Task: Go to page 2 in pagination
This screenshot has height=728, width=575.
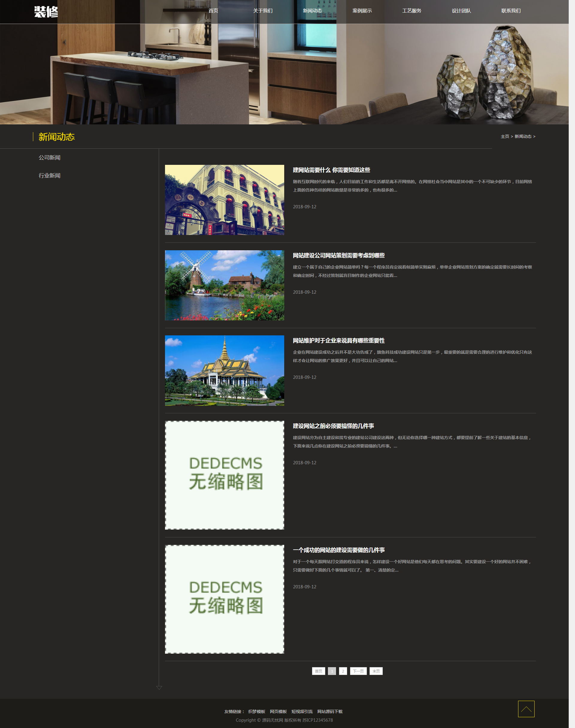Action: pos(343,671)
